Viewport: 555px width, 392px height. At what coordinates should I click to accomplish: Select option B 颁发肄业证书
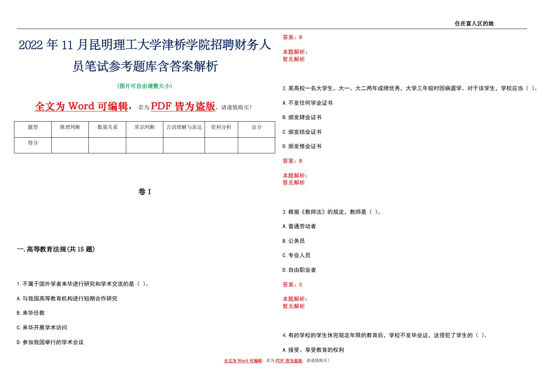click(x=302, y=117)
